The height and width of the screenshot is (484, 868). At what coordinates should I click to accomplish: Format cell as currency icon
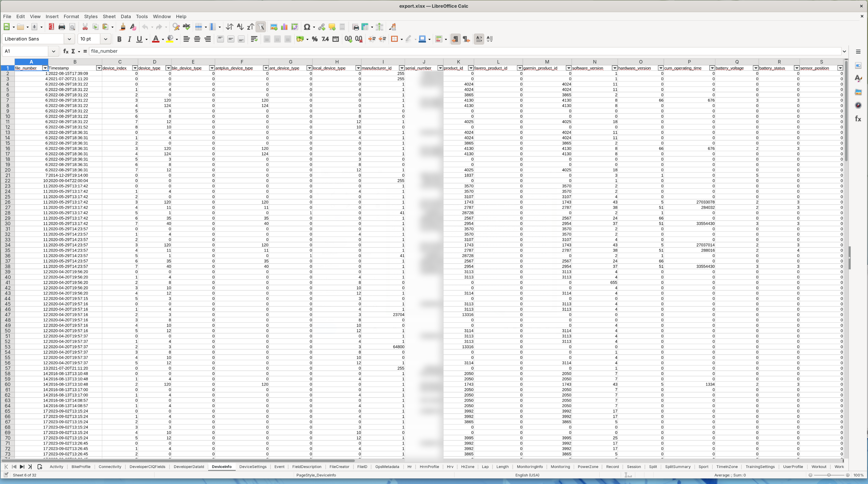click(300, 39)
